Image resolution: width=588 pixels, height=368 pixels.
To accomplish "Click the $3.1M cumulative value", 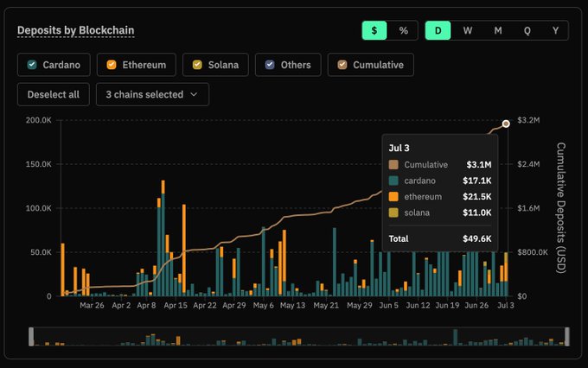I will click(479, 164).
